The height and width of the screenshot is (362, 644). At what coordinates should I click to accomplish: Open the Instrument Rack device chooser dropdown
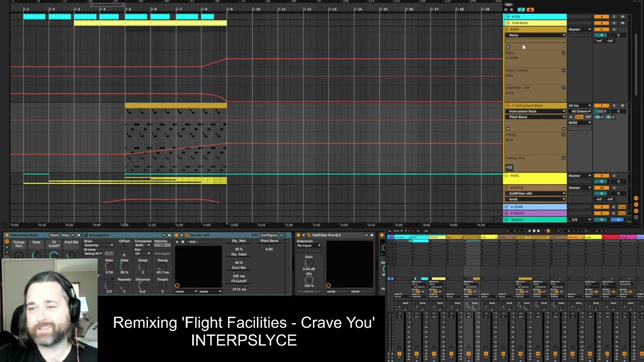(x=535, y=111)
